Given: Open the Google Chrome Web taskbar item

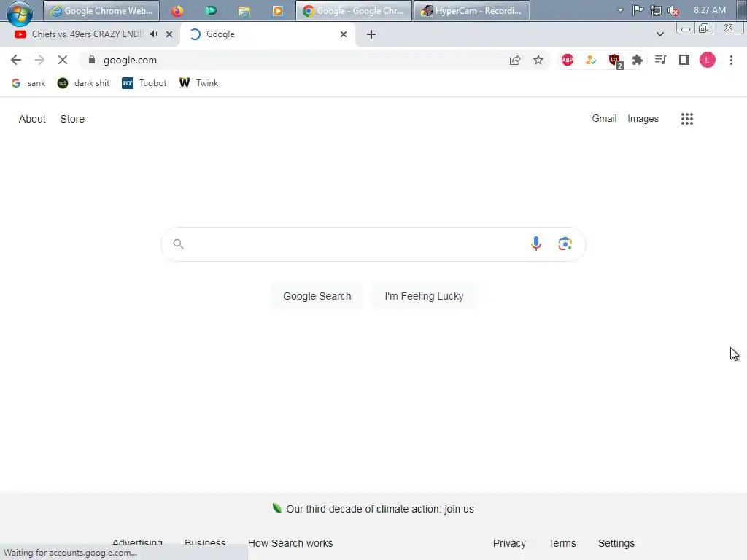Looking at the screenshot, I should click(x=101, y=10).
